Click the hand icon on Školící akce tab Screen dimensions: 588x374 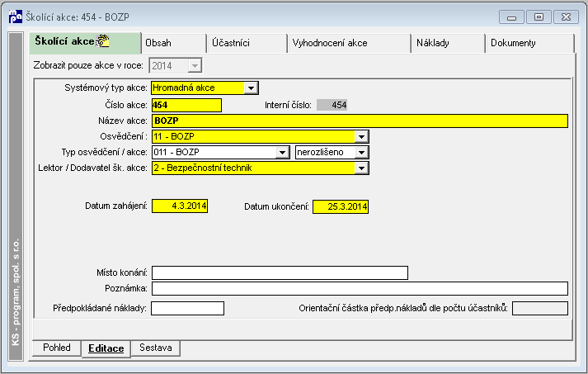pyautogui.click(x=103, y=41)
